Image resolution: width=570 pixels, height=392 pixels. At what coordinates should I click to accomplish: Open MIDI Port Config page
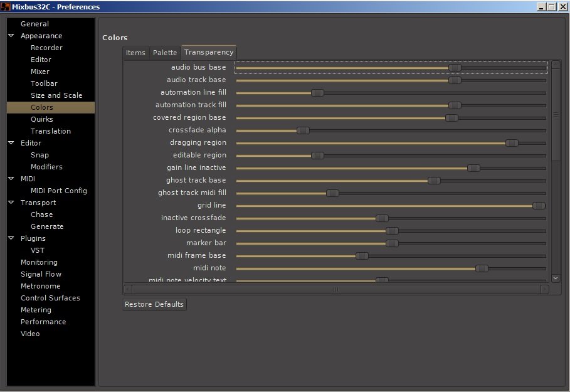[x=59, y=191]
